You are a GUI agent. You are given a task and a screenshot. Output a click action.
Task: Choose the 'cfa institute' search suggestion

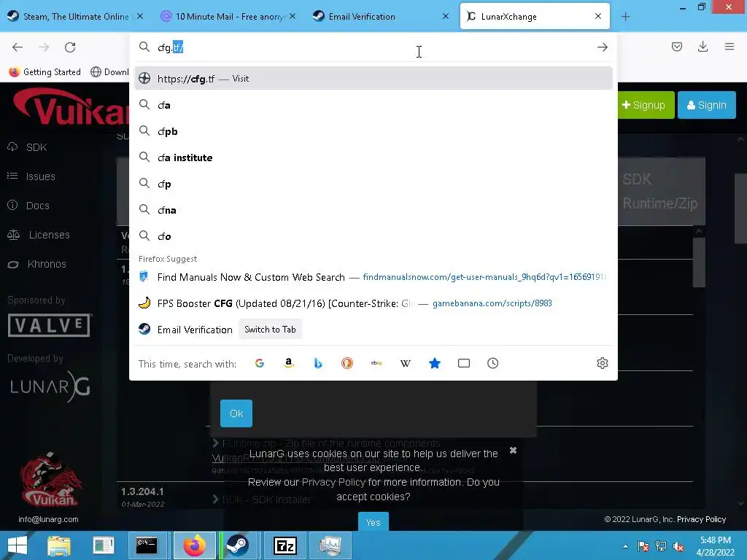tap(373, 157)
